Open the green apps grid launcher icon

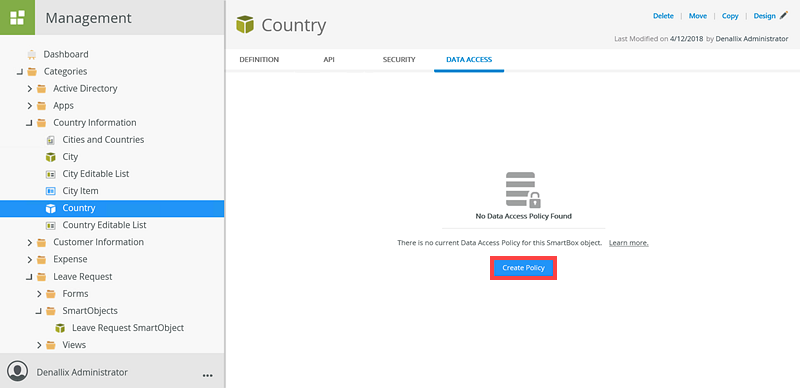pyautogui.click(x=17, y=17)
